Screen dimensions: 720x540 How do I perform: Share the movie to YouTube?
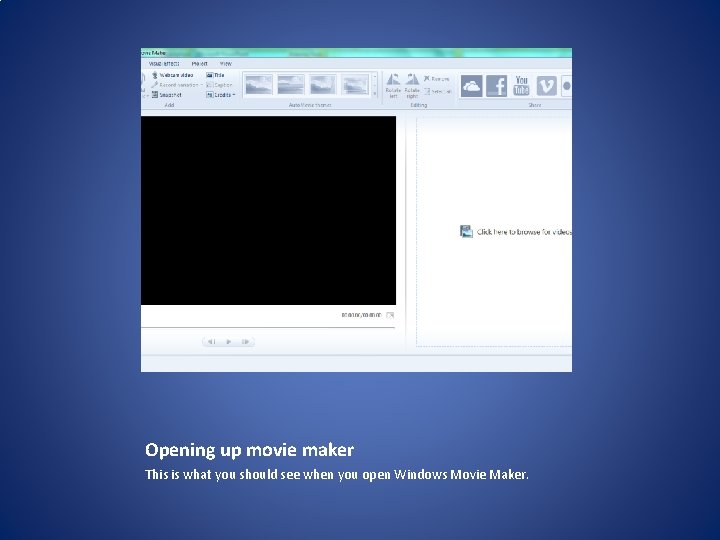(521, 86)
